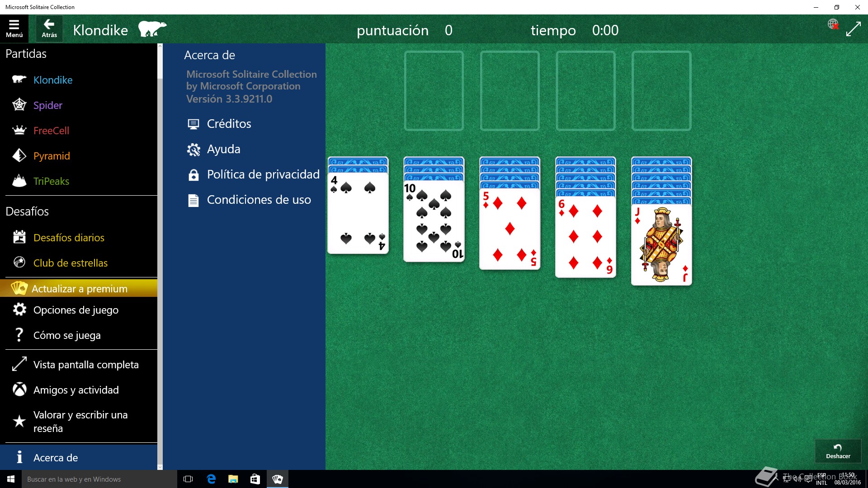Screen dimensions: 868x488
Task: Click the Pyramid diamond card icon
Action: point(19,155)
